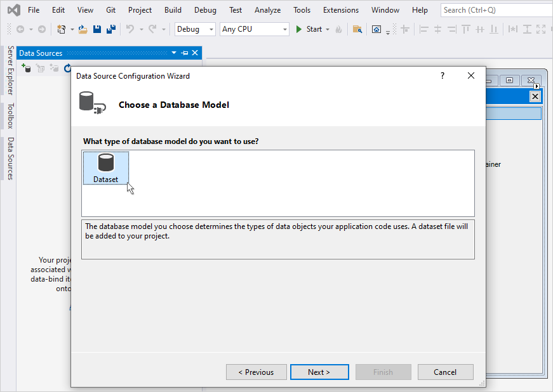Click the Next button in wizard
Image resolution: width=553 pixels, height=392 pixels.
click(319, 372)
